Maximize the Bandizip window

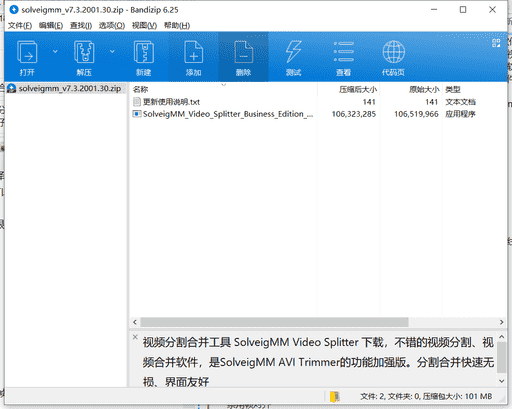pyautogui.click(x=463, y=10)
